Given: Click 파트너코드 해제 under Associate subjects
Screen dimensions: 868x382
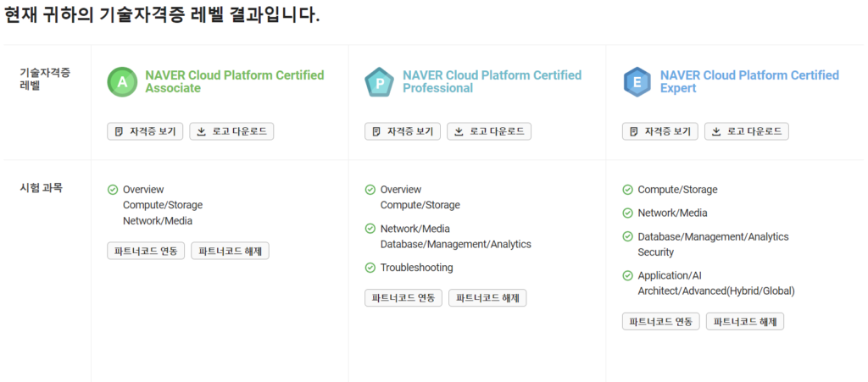Looking at the screenshot, I should click(x=231, y=251).
